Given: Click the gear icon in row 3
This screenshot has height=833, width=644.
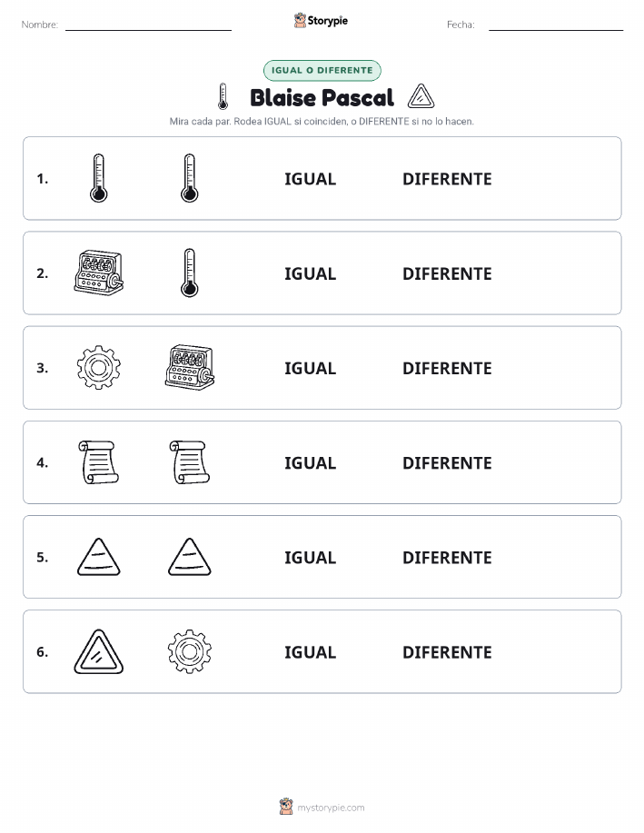Looking at the screenshot, I should click(99, 368).
